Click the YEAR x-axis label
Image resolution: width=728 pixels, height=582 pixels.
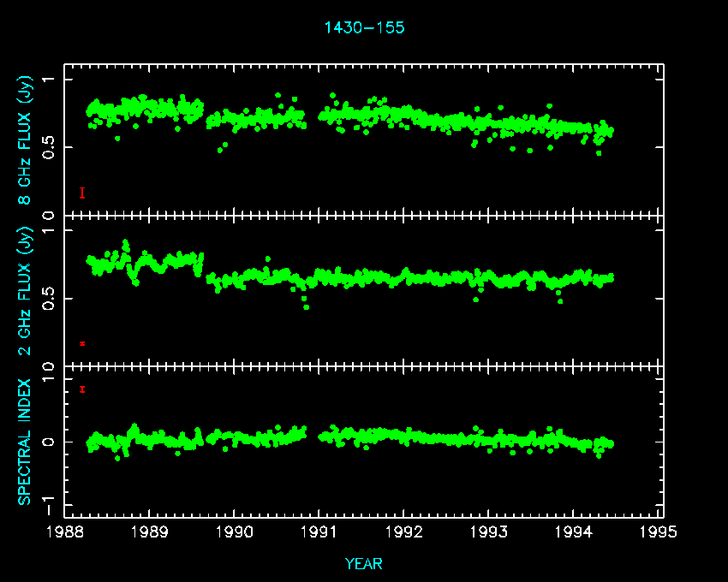click(364, 563)
